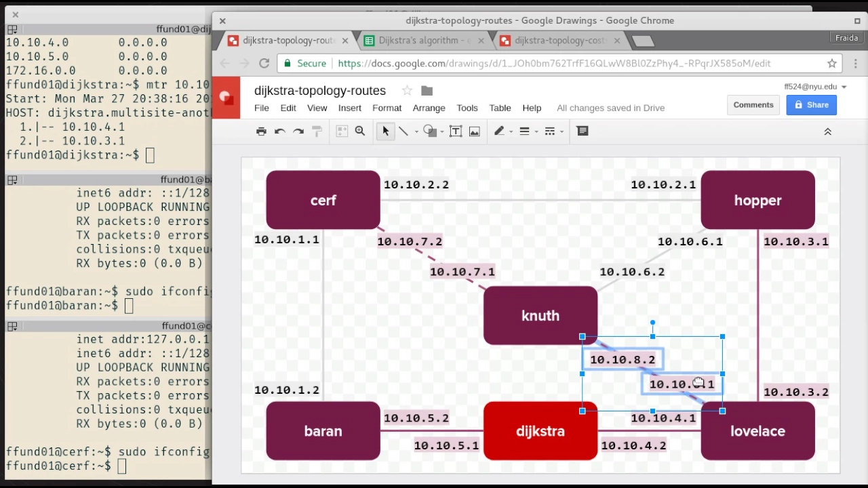Viewport: 868px width, 488px height.
Task: Select the baran node shape
Action: (x=323, y=430)
